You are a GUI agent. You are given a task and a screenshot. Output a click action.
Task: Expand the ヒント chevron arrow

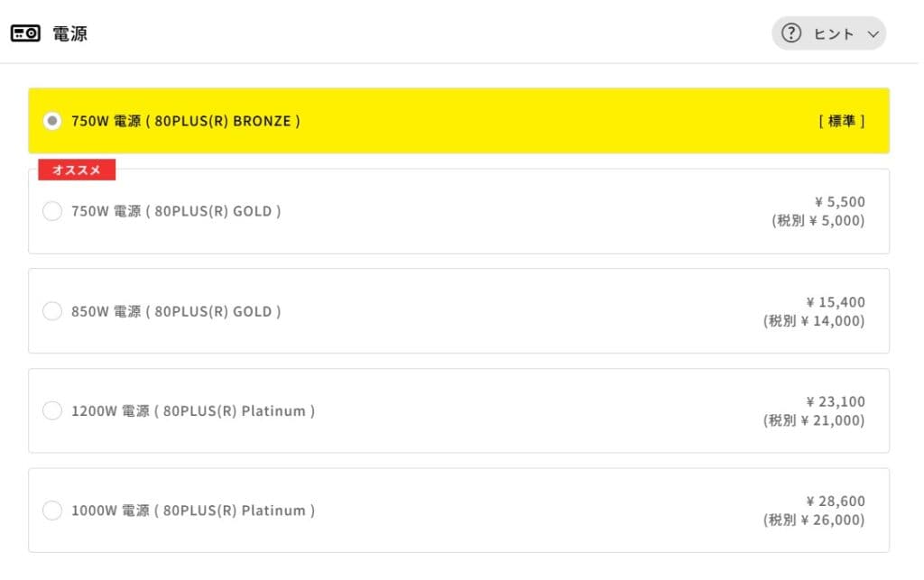pos(872,34)
